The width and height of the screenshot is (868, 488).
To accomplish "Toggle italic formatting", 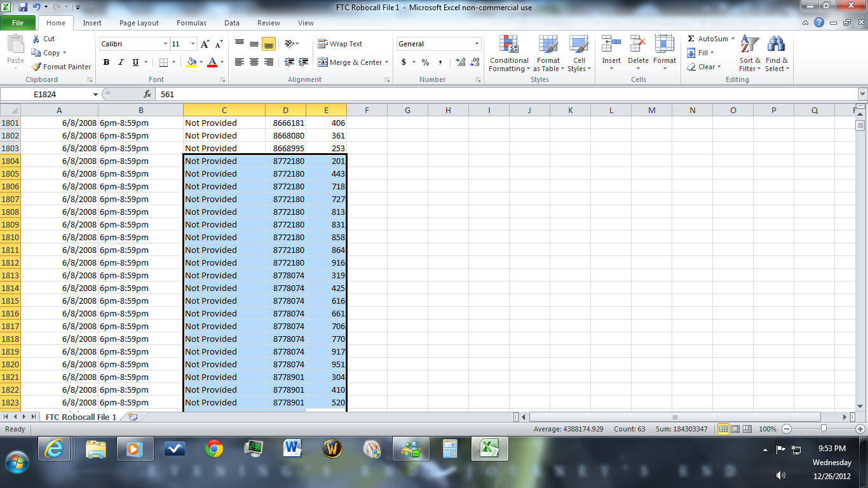I will click(120, 62).
